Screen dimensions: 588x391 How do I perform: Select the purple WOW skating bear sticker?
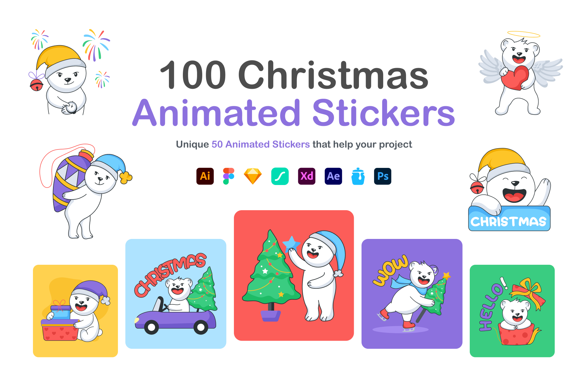[412, 294]
